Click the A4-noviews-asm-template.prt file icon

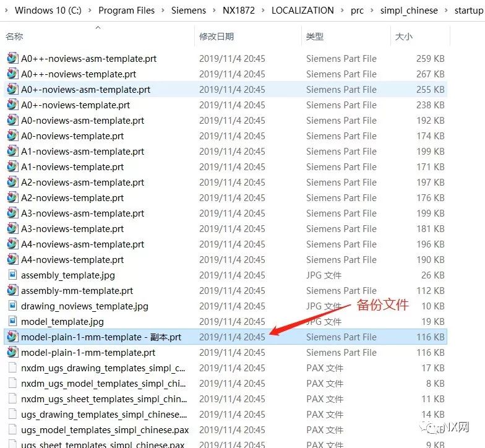click(12, 244)
